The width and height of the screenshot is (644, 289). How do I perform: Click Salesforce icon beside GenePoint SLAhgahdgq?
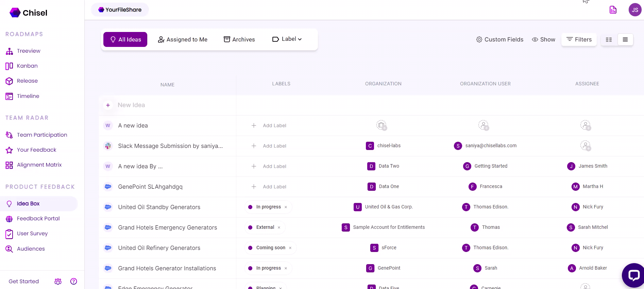[108, 187]
